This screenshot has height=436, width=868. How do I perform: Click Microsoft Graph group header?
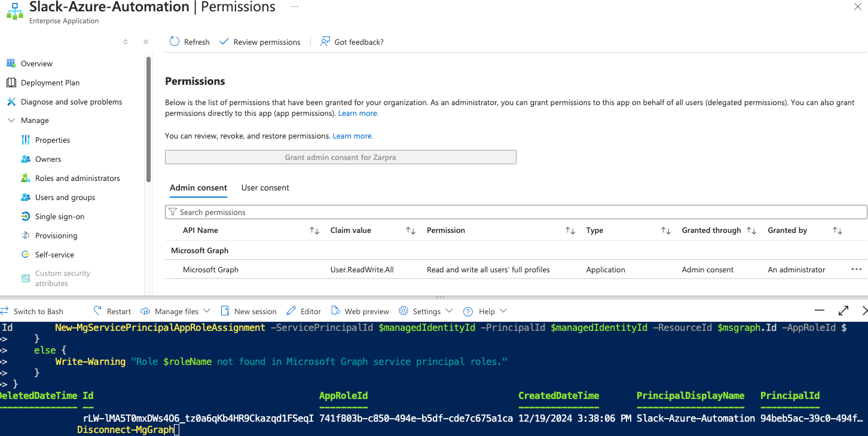click(x=200, y=250)
